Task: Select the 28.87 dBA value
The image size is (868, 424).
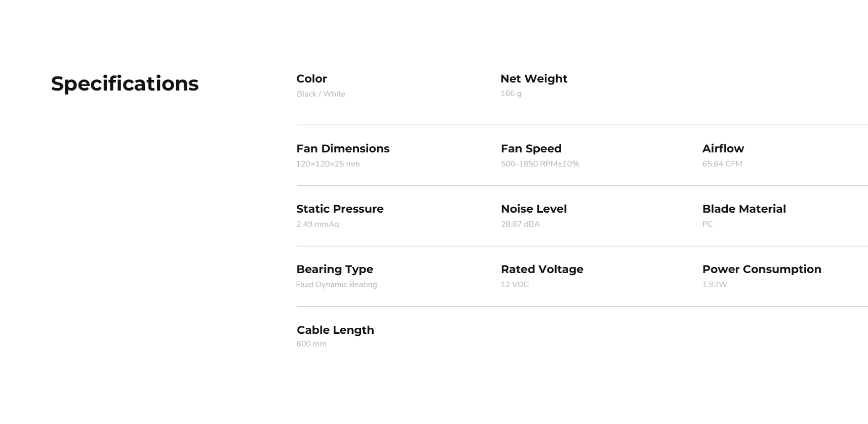Action: pyautogui.click(x=520, y=224)
